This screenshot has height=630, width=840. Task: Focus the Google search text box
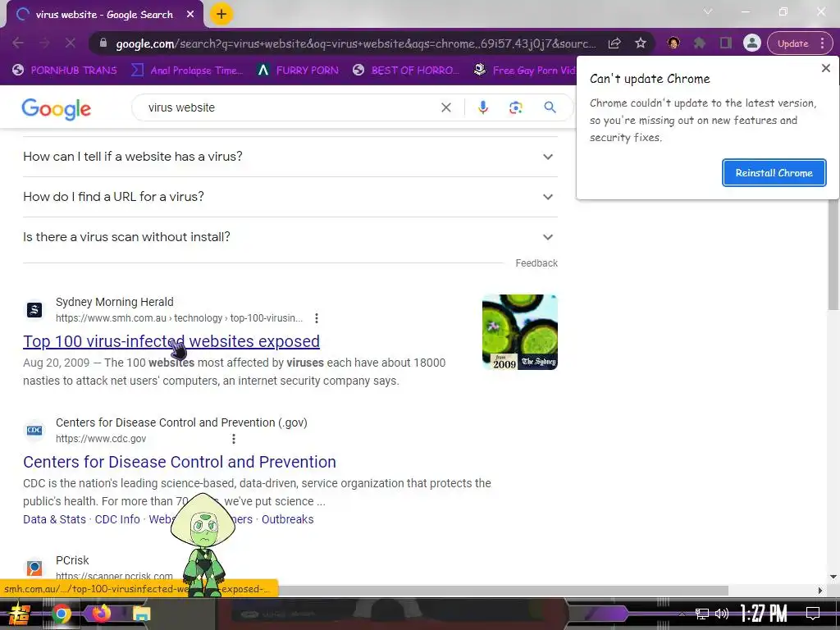(290, 107)
